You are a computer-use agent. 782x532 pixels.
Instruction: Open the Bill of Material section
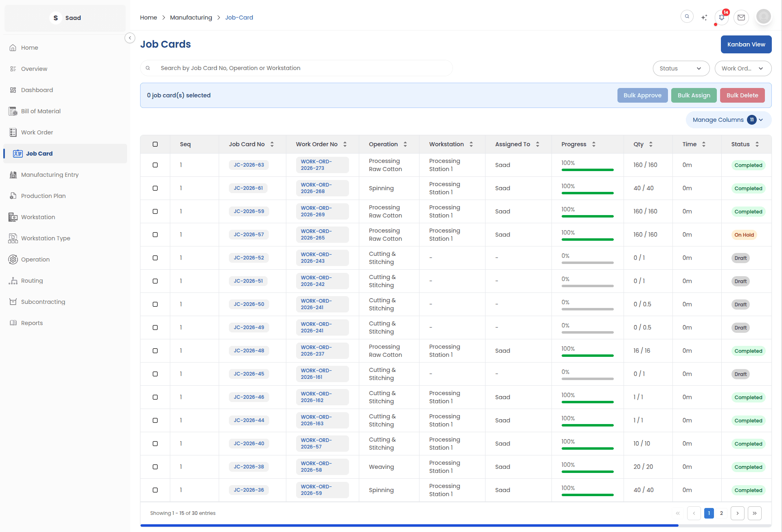tap(40, 111)
